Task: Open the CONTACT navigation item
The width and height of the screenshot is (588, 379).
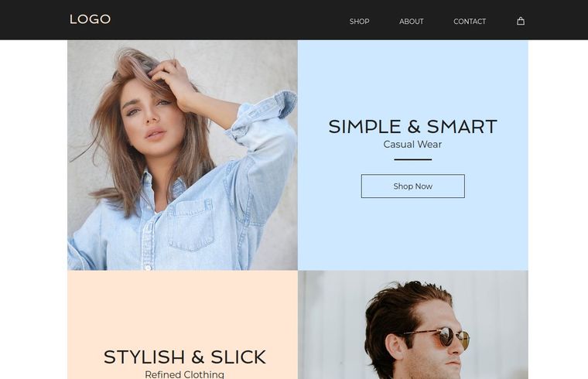Action: [470, 22]
